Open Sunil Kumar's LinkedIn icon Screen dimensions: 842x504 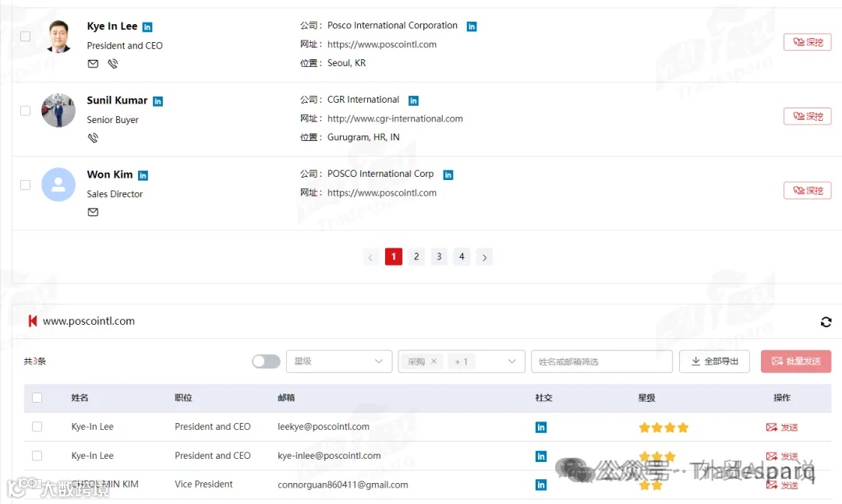click(157, 101)
